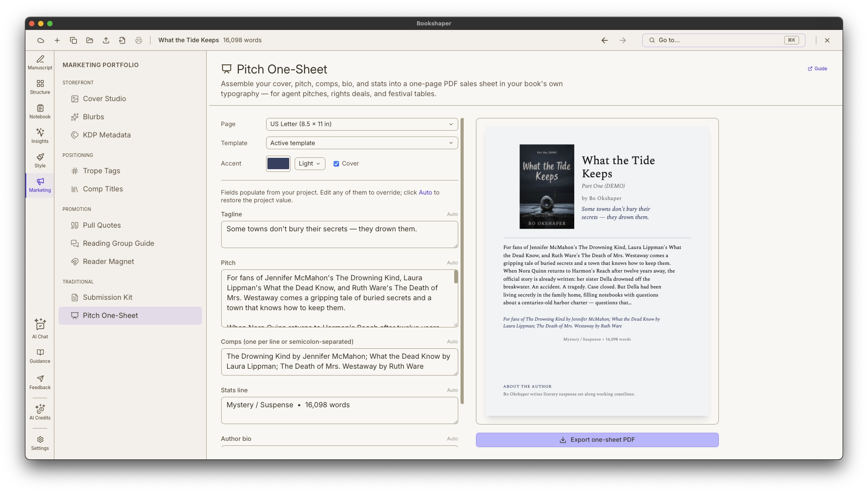The image size is (868, 493).
Task: Open the Template dropdown
Action: 362,143
